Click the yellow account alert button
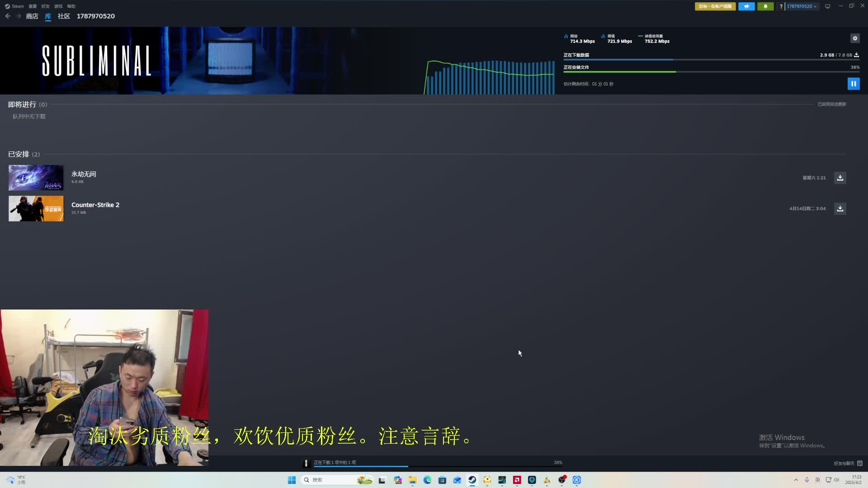Screen dimensions: 868x488 pyautogui.click(x=715, y=6)
